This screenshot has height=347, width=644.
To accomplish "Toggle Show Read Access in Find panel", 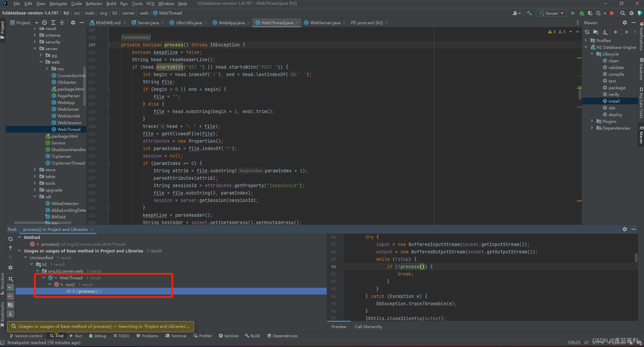I will click(x=10, y=287).
